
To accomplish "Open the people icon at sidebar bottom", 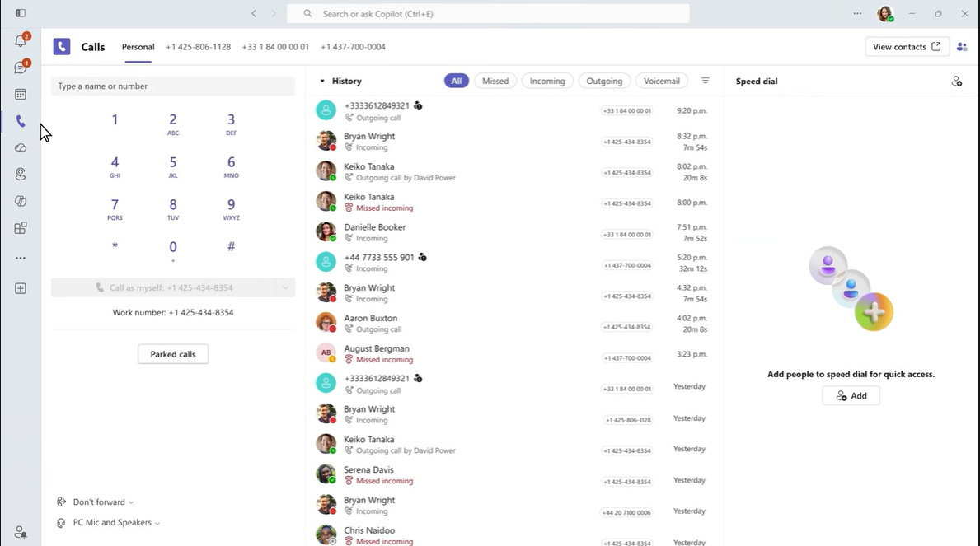I will coord(21,532).
